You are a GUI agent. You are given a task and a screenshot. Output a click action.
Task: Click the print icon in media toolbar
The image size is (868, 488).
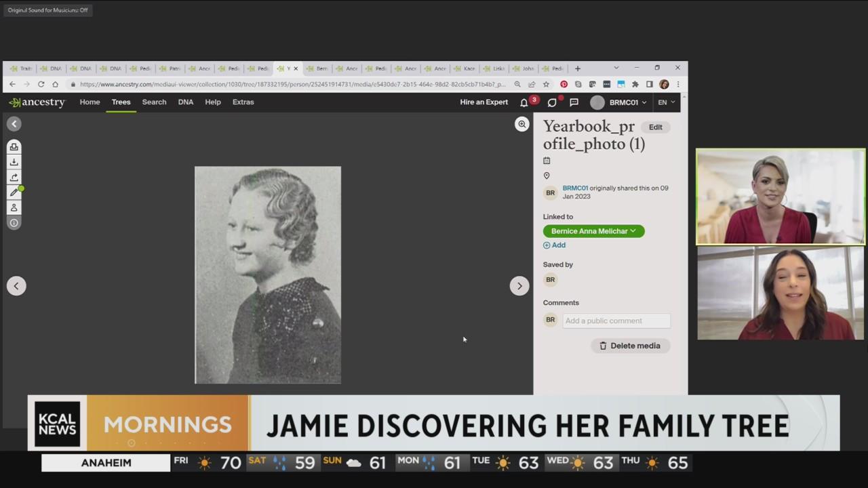pyautogui.click(x=14, y=147)
